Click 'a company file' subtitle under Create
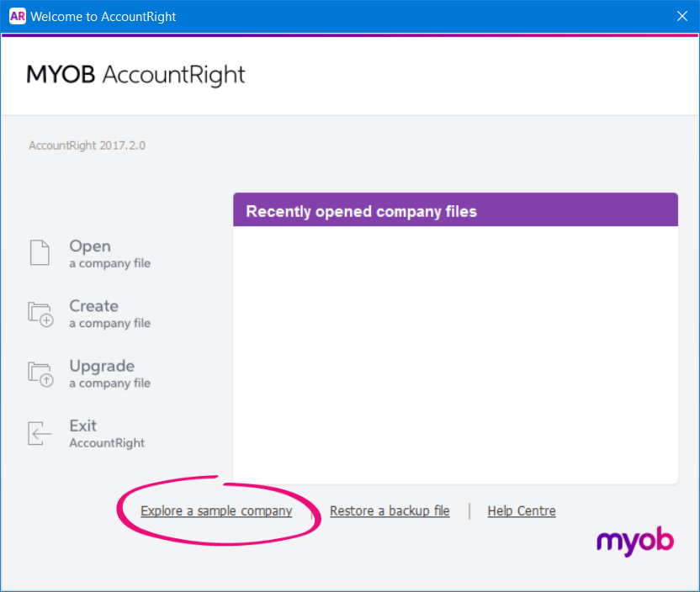This screenshot has height=592, width=700. (x=109, y=324)
